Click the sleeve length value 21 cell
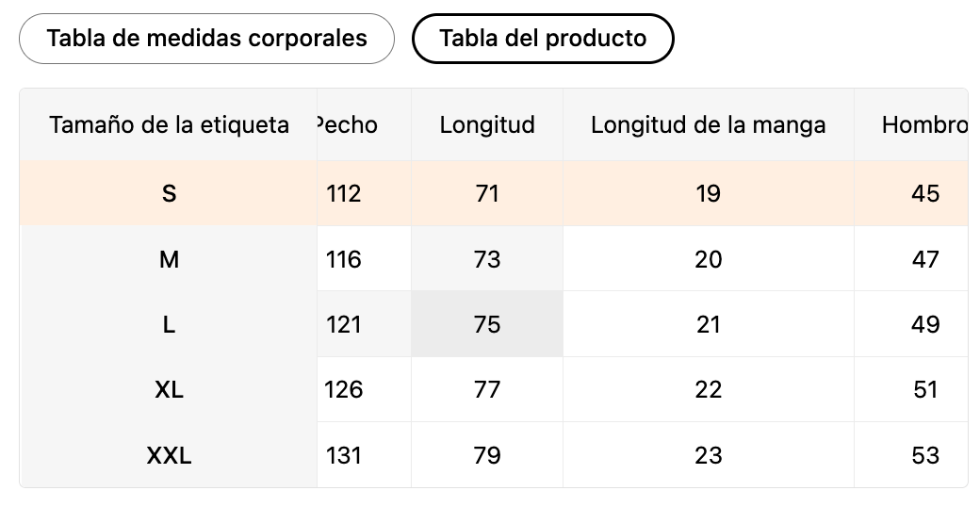The height and width of the screenshot is (507, 980). [x=708, y=324]
